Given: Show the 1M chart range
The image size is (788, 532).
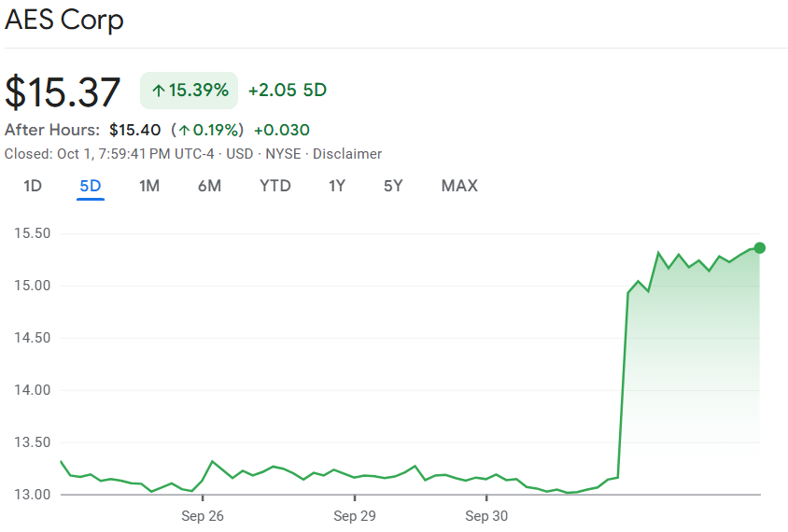Looking at the screenshot, I should point(149,186).
